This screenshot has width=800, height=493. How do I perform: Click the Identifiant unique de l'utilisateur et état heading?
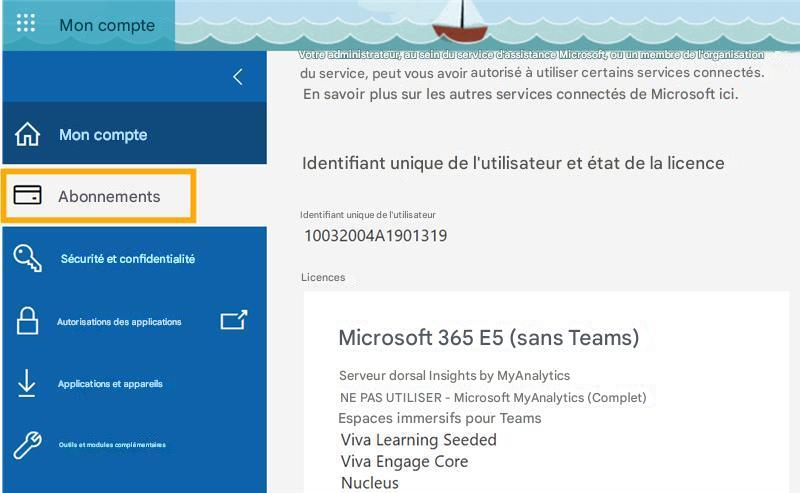pyautogui.click(x=513, y=163)
